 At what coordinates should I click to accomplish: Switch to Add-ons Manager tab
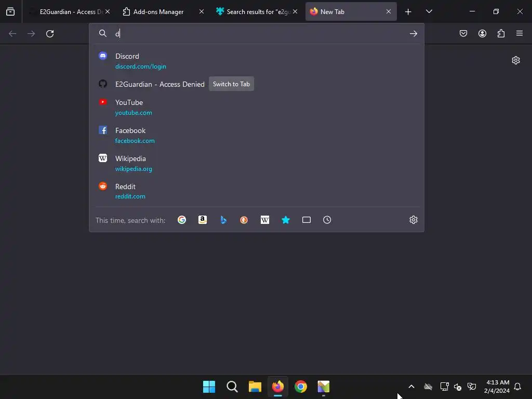pos(158,11)
